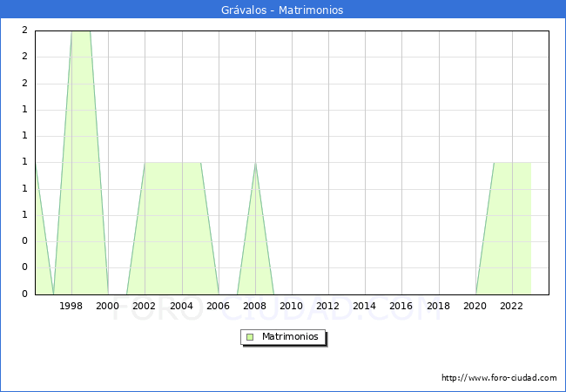
Task: Select the 2000 x-axis year label
Action: [108, 306]
